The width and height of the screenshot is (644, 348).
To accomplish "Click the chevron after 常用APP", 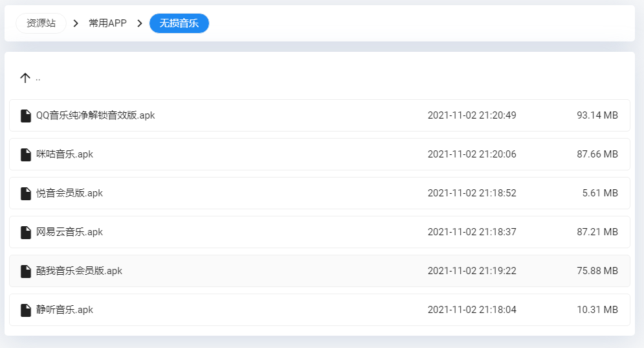I will pos(140,23).
